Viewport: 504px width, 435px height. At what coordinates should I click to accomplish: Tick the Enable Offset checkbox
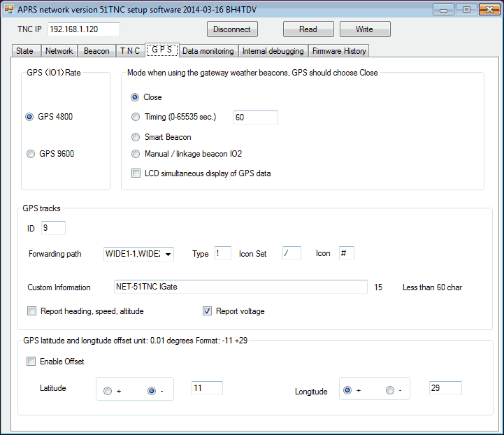tap(31, 362)
